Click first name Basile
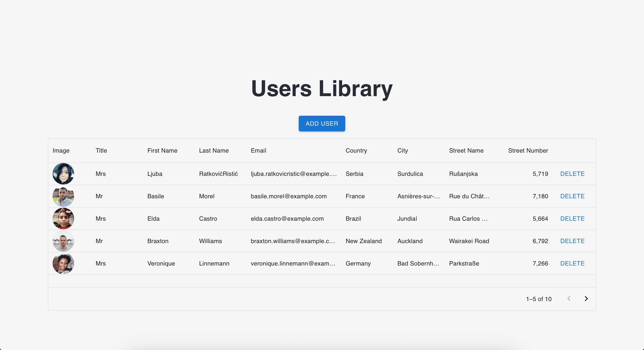Image resolution: width=644 pixels, height=350 pixels. [155, 196]
